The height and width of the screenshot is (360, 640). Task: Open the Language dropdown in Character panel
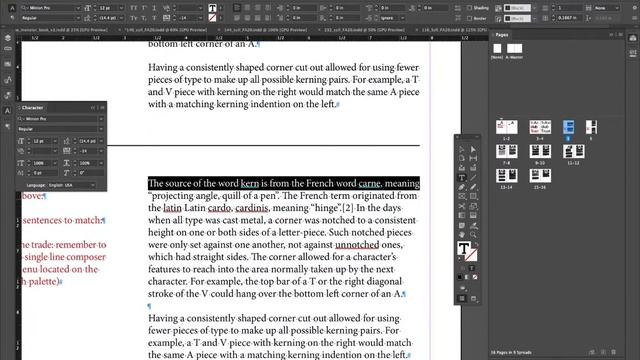tap(71, 185)
